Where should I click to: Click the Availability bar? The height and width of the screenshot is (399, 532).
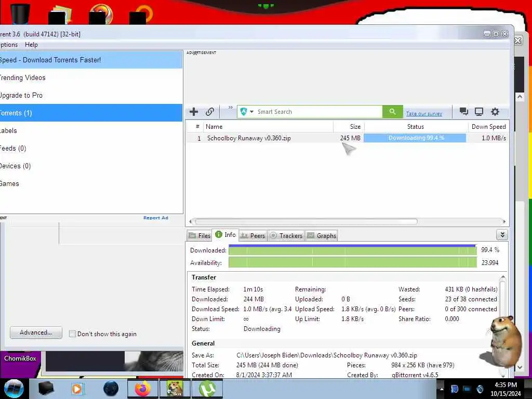pyautogui.click(x=353, y=262)
